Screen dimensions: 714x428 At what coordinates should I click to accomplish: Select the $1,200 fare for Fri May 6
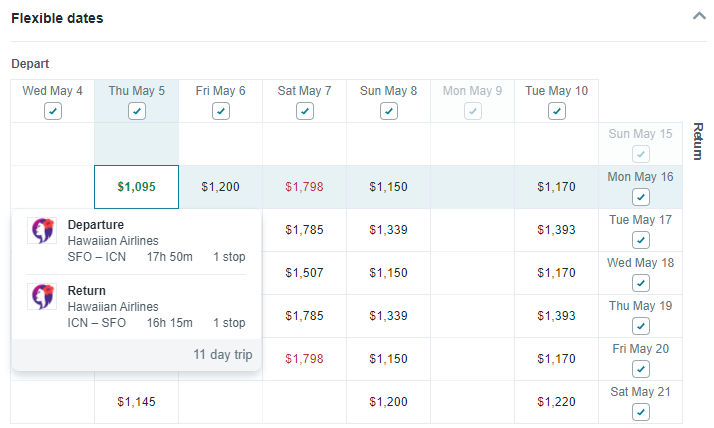(220, 187)
